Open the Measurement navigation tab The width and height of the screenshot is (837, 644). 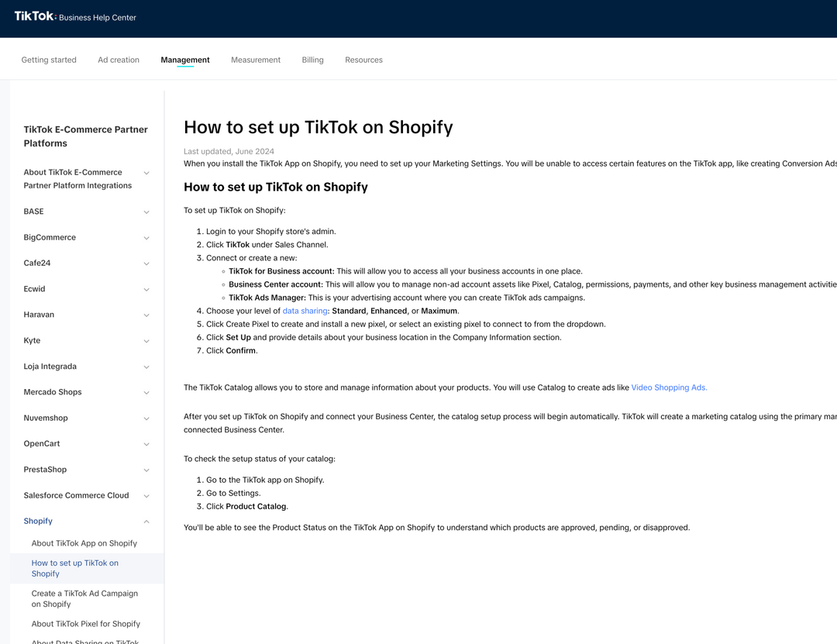pos(256,60)
